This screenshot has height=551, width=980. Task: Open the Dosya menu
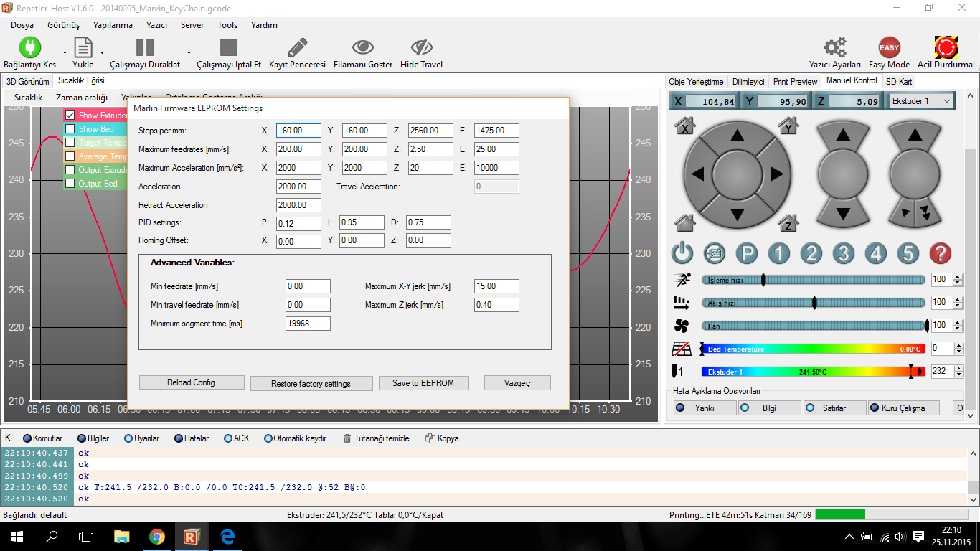[22, 24]
